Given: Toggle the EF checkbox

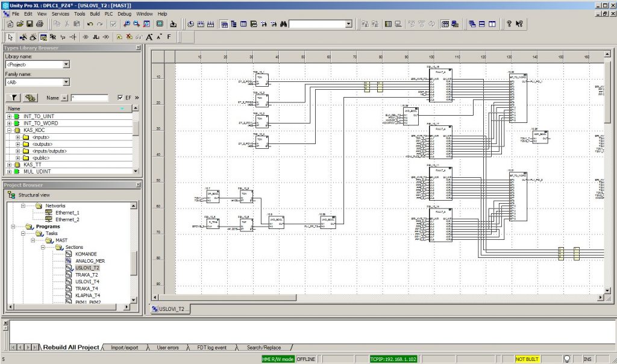Looking at the screenshot, I should click(121, 98).
